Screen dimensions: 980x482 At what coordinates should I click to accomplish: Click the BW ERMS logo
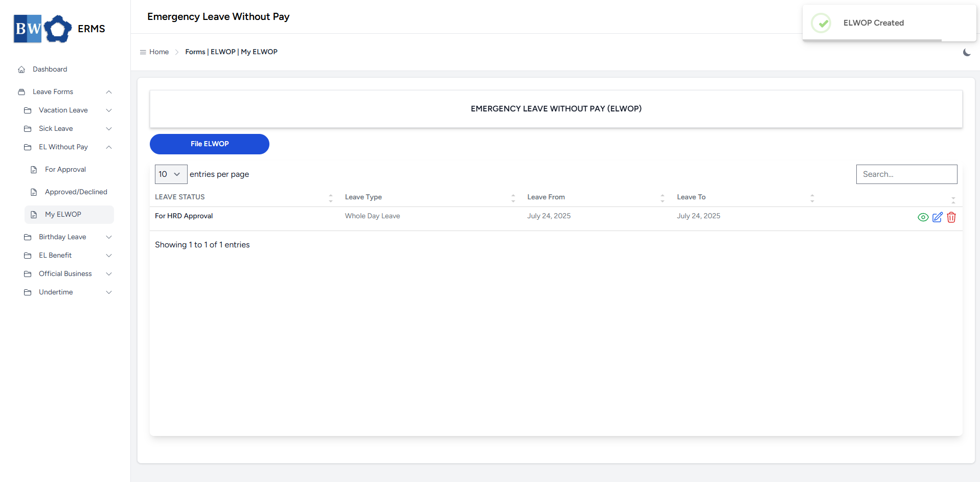[x=59, y=29]
